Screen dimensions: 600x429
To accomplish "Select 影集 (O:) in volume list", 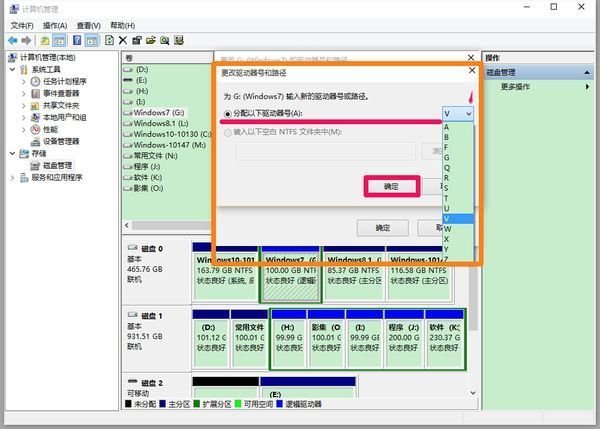I will (148, 188).
